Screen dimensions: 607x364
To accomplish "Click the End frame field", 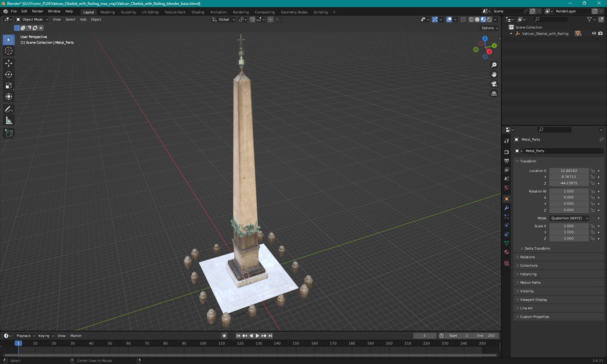I will pyautogui.click(x=486, y=336).
